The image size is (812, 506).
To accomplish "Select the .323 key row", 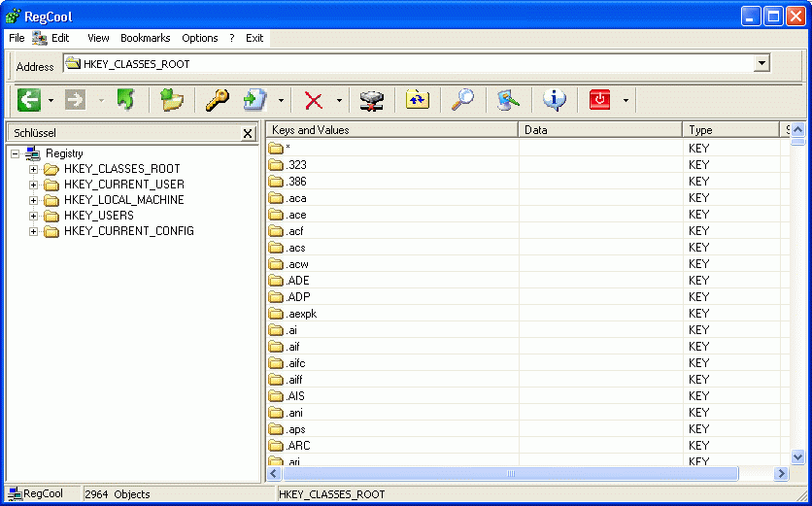I will pos(528,165).
